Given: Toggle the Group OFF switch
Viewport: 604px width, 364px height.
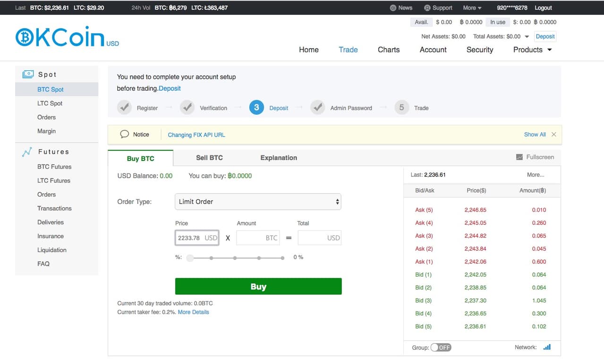Looking at the screenshot, I should pos(441,347).
